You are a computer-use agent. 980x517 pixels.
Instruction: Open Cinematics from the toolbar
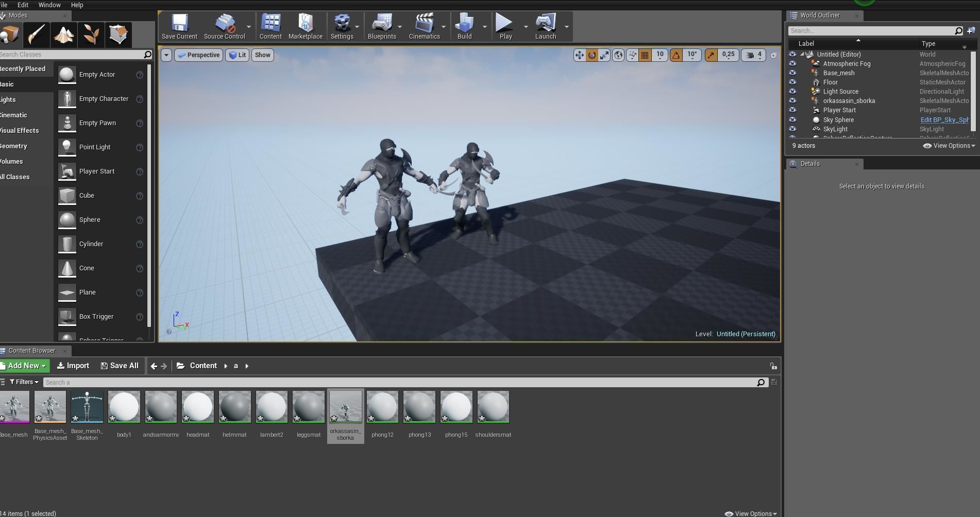point(425,27)
